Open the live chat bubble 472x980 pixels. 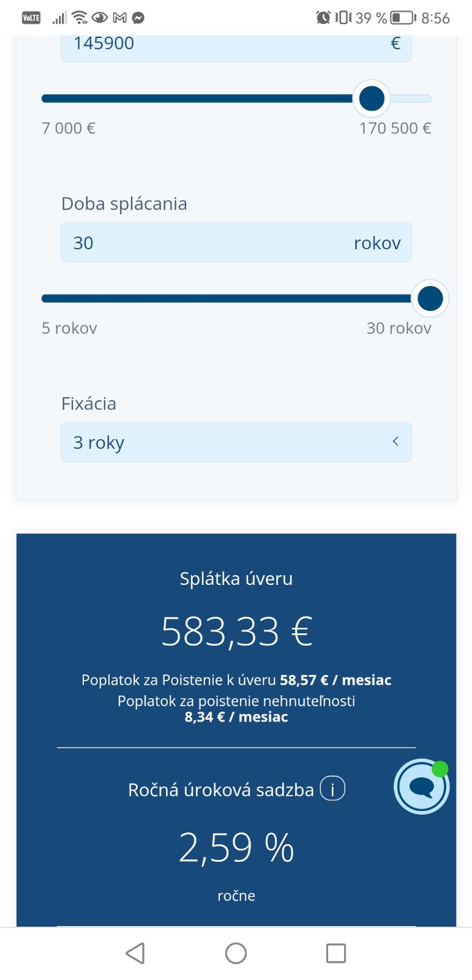click(x=421, y=786)
